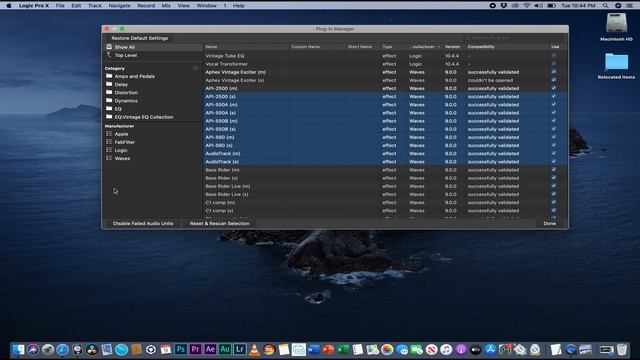Viewport: 640px width, 360px height.
Task: Open Apple TV app from the dock
Action: coord(476,349)
